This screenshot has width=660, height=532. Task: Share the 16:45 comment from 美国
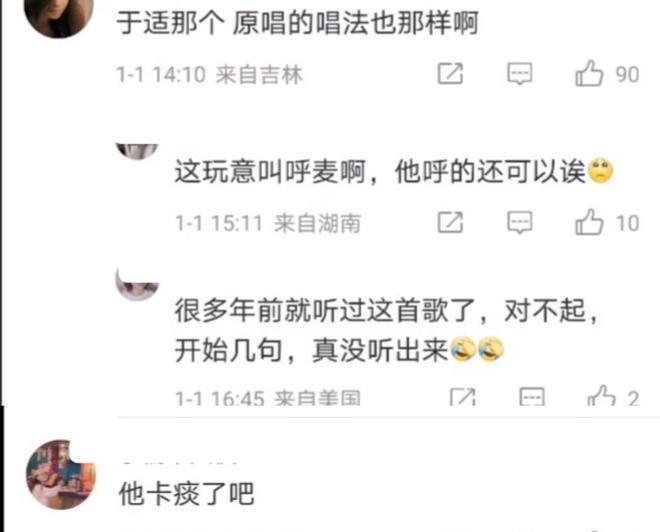pyautogui.click(x=463, y=397)
